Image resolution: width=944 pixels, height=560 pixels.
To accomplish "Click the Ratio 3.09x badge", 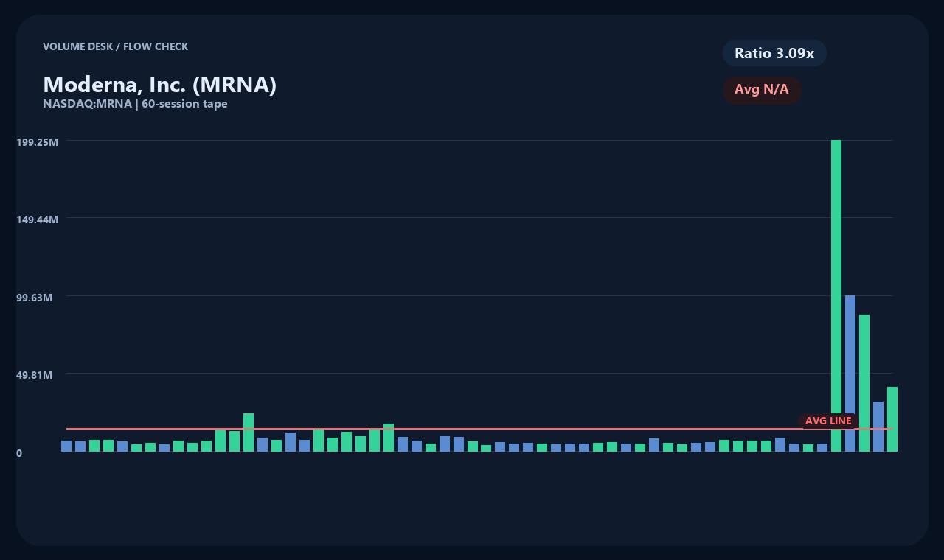I will (x=774, y=53).
